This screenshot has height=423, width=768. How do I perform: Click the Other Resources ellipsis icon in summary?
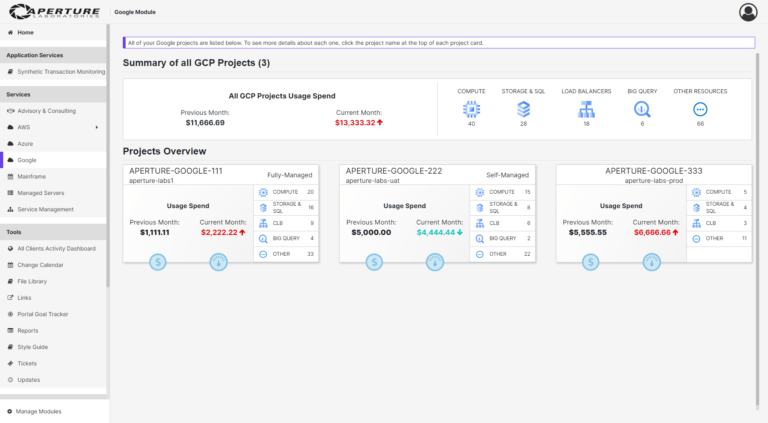[700, 109]
